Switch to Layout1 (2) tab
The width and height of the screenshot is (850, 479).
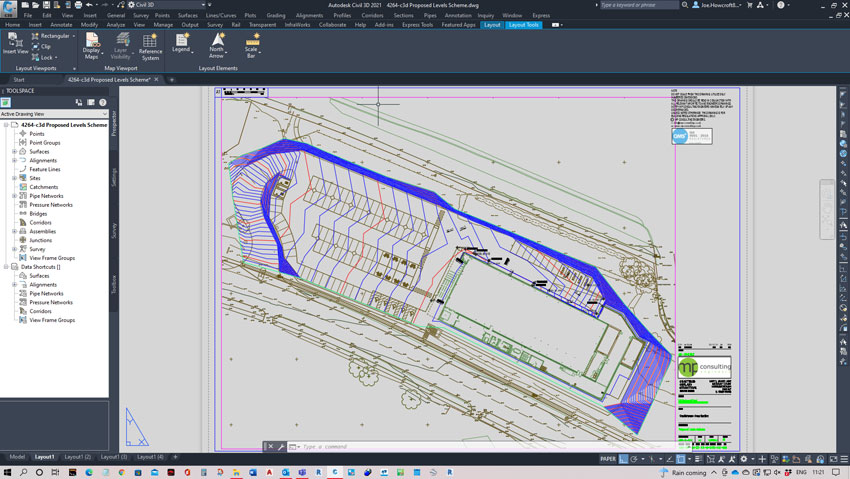(x=78, y=457)
